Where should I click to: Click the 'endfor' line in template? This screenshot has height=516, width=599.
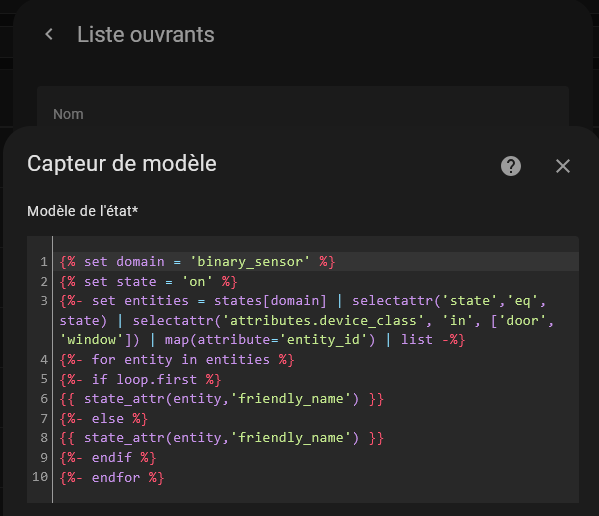[112, 477]
